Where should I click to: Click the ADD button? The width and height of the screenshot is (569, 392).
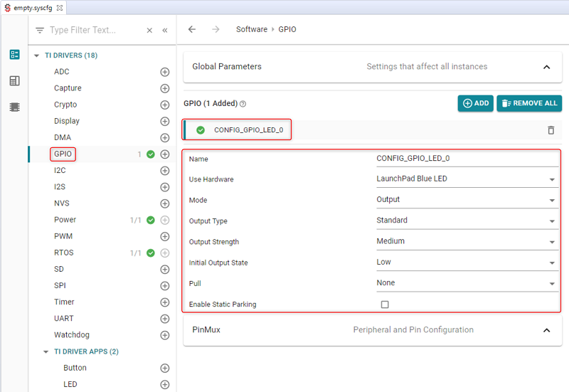click(x=476, y=103)
